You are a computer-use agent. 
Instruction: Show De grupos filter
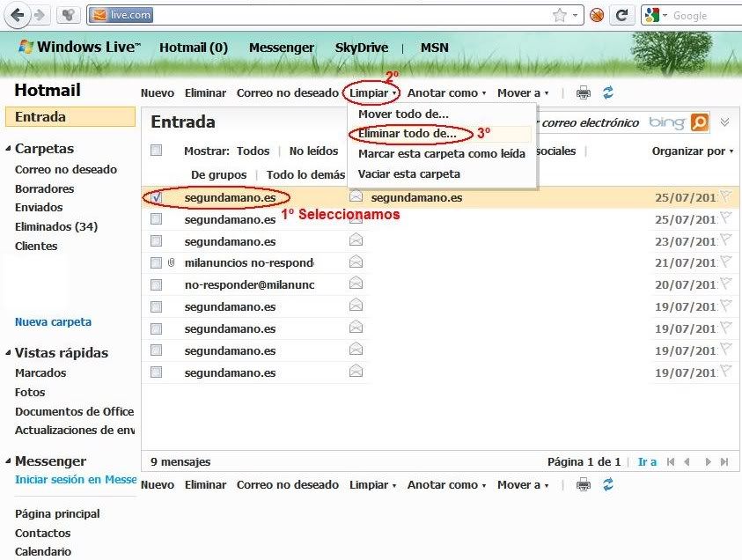click(218, 174)
